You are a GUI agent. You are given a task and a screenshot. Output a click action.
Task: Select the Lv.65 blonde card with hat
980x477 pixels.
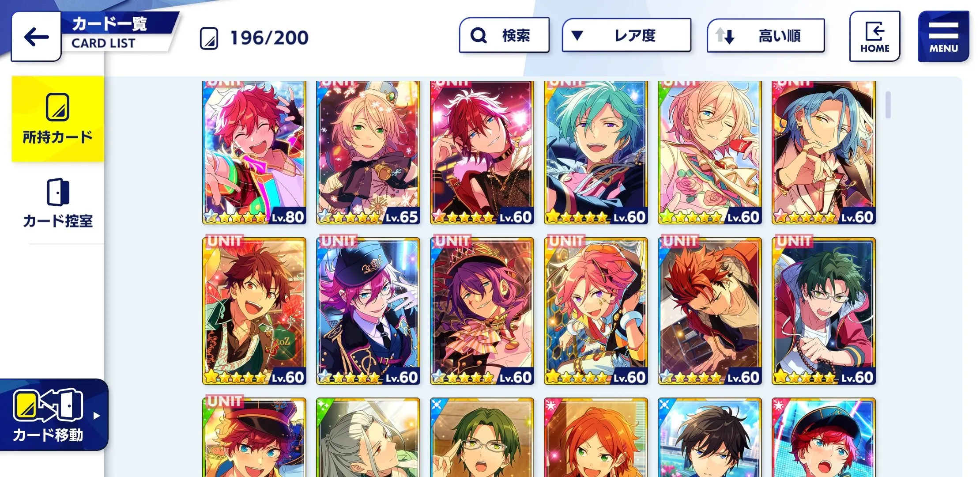[368, 152]
